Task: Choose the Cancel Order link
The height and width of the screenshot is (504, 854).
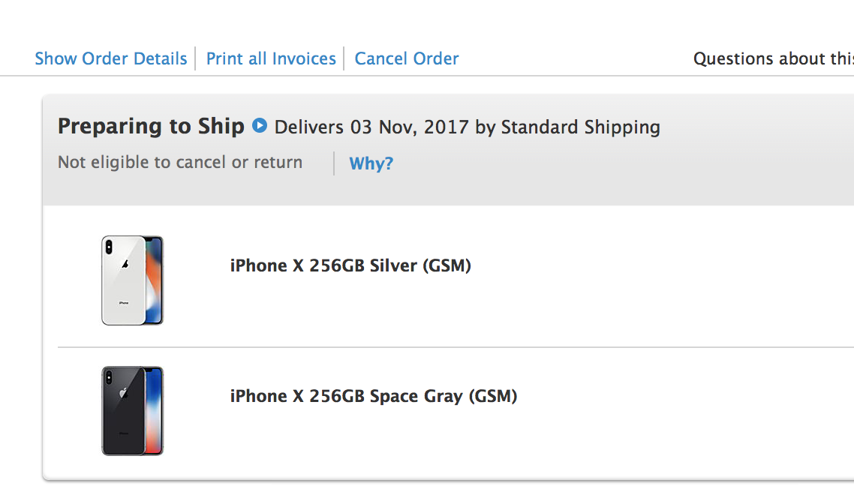Action: pos(407,58)
